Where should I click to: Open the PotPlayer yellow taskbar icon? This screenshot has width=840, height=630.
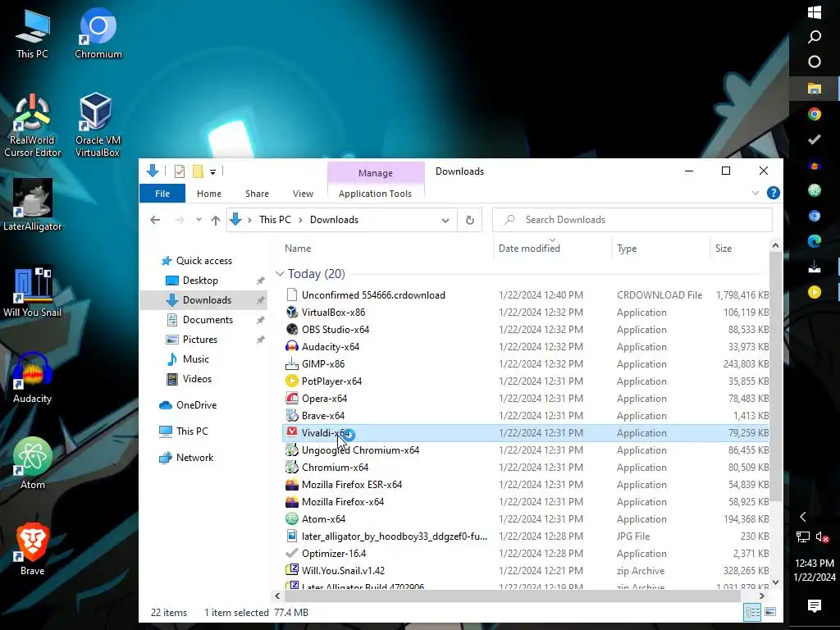point(815,292)
